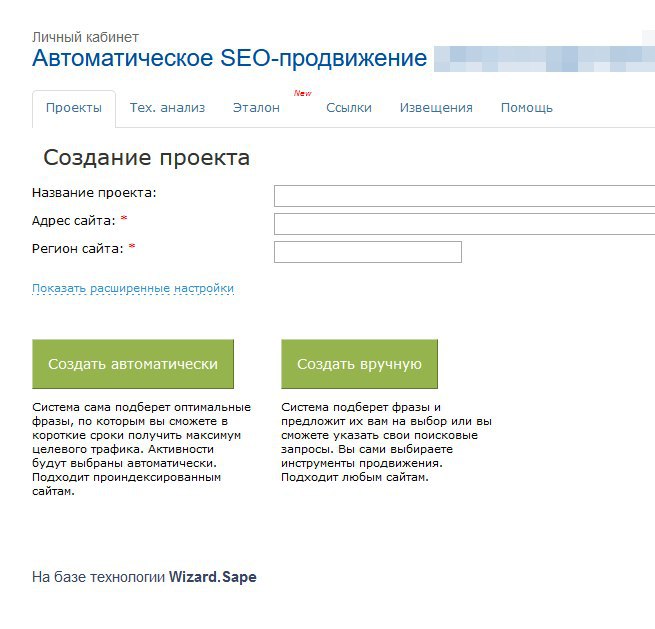Switch to the Тех. анализ tab
The image size is (655, 629).
[x=167, y=108]
